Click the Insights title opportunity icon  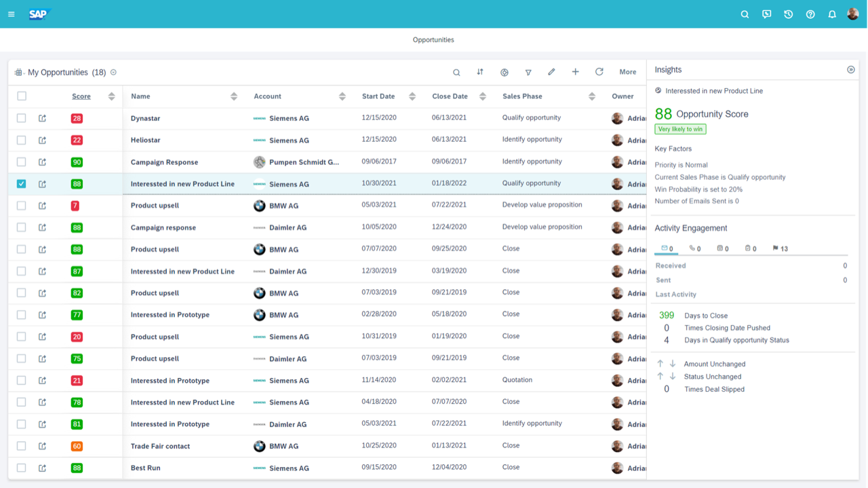tap(658, 90)
